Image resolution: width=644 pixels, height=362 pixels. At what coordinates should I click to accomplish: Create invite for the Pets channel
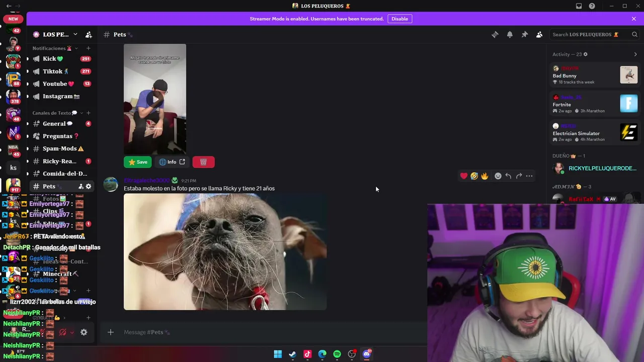[x=80, y=187]
